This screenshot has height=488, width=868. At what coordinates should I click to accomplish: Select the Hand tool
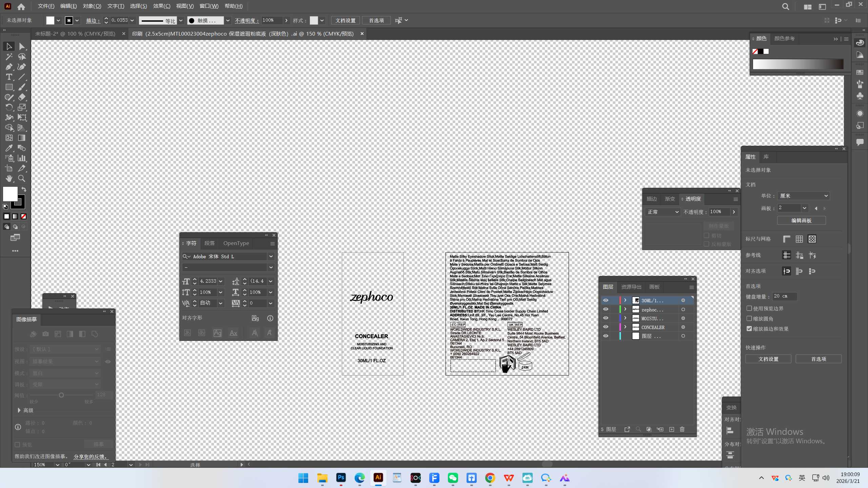click(9, 179)
